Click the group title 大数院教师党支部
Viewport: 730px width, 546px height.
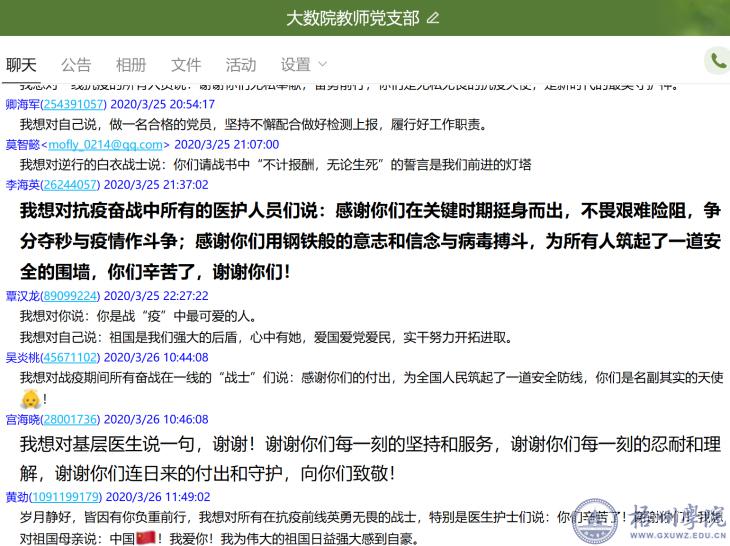point(353,18)
